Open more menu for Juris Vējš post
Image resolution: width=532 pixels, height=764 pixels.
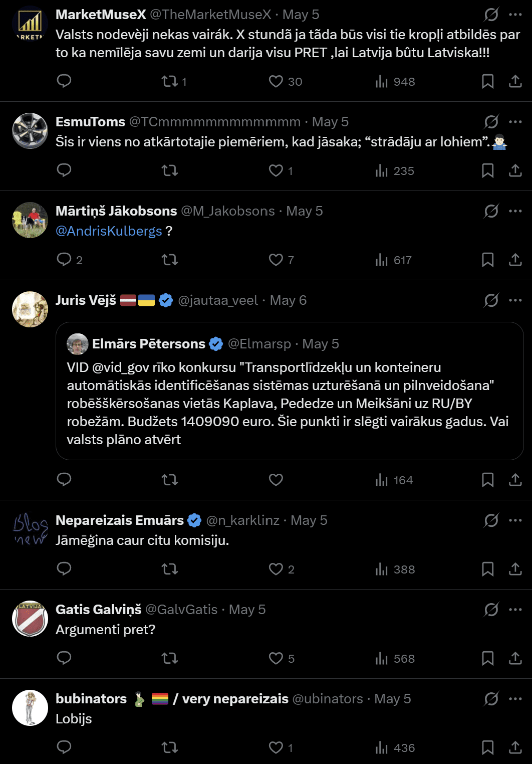[515, 300]
